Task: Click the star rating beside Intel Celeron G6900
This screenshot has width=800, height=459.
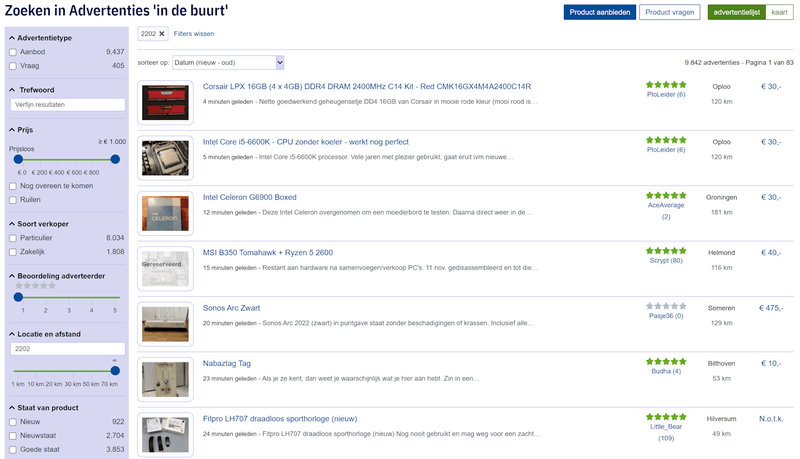Action: coord(666,195)
